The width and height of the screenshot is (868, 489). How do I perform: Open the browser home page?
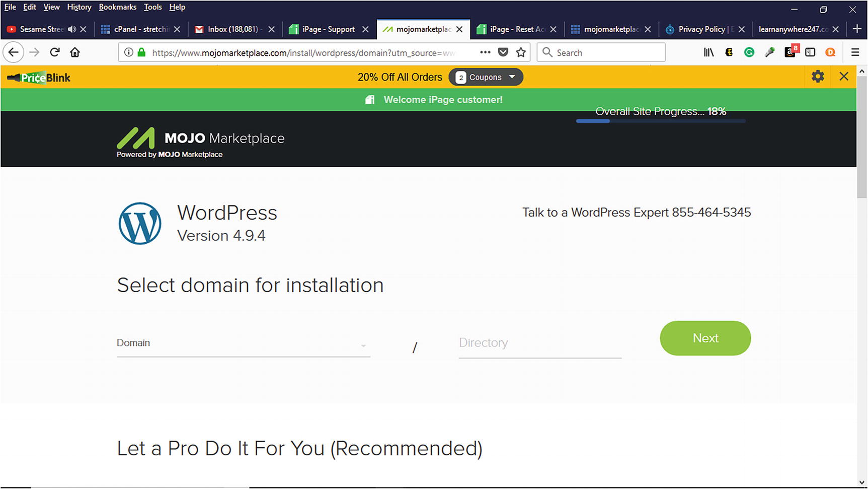(x=75, y=52)
